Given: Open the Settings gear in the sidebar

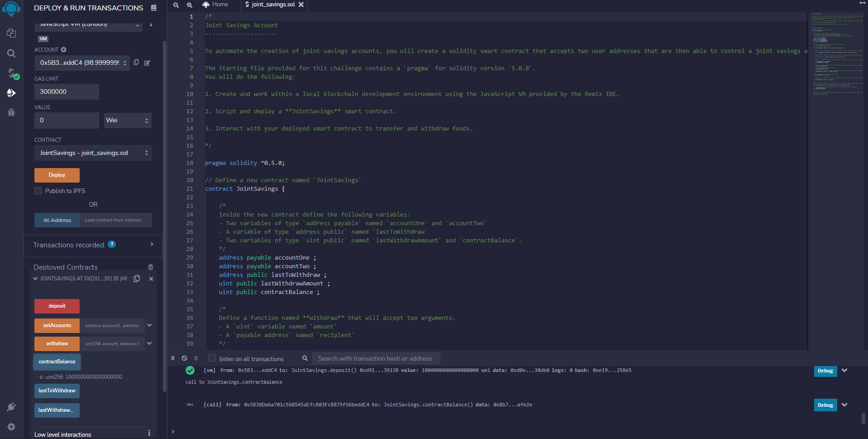Looking at the screenshot, I should pyautogui.click(x=11, y=427).
